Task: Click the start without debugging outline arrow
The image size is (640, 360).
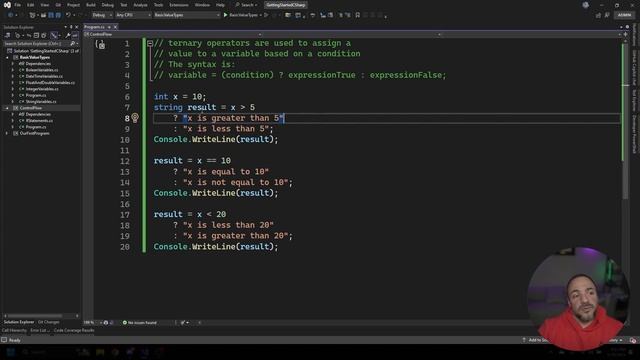Action: [266, 15]
